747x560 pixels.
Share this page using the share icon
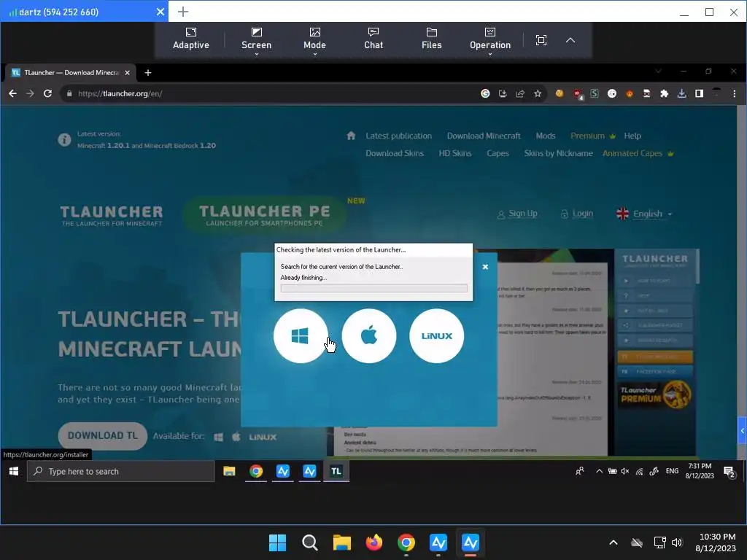(x=519, y=93)
